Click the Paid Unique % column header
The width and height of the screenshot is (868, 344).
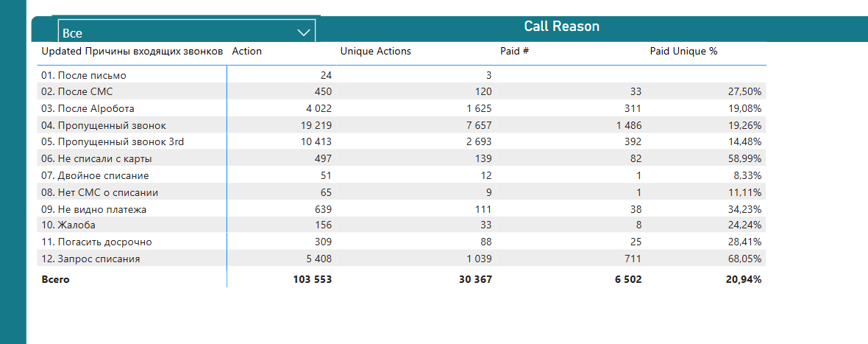coord(683,52)
